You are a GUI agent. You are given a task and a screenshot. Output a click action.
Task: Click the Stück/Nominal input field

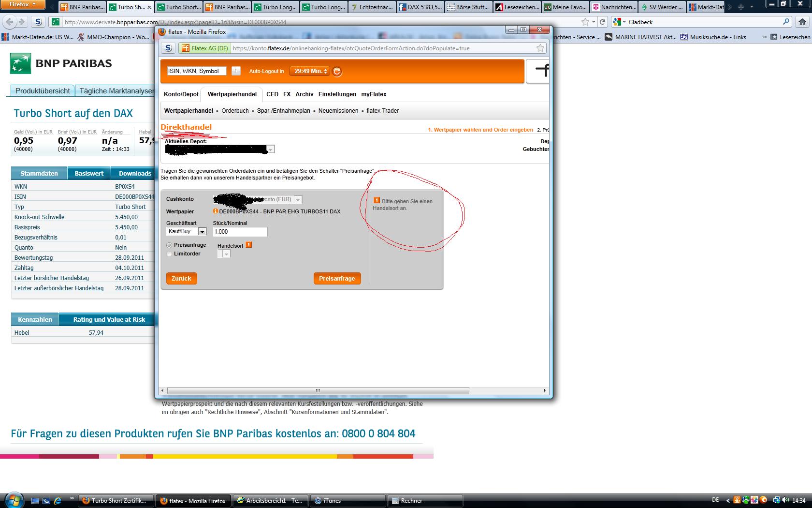pyautogui.click(x=240, y=232)
